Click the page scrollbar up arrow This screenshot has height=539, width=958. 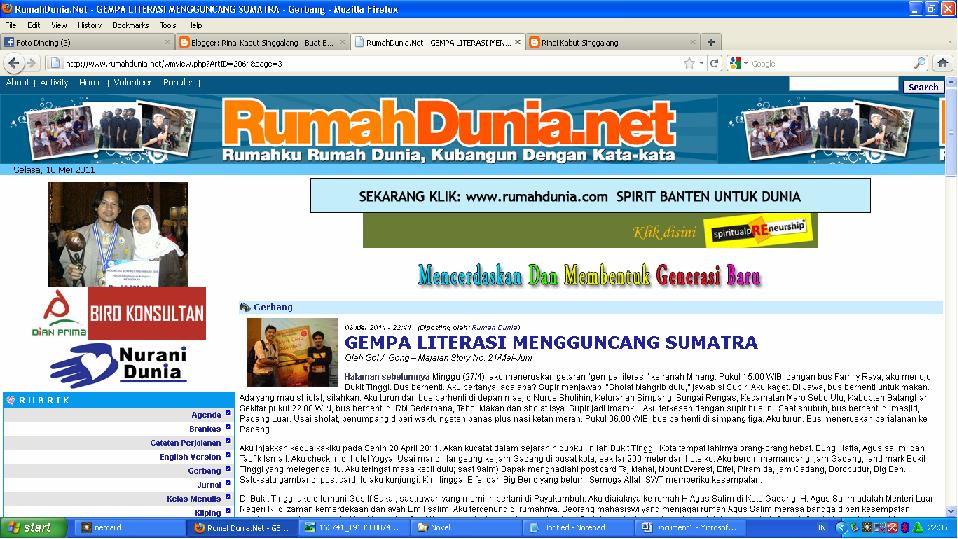click(951, 81)
